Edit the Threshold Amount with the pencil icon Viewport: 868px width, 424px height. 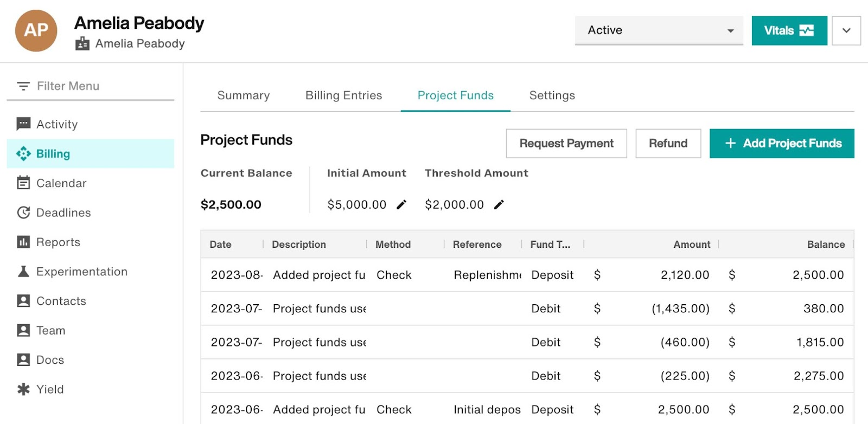pos(499,204)
